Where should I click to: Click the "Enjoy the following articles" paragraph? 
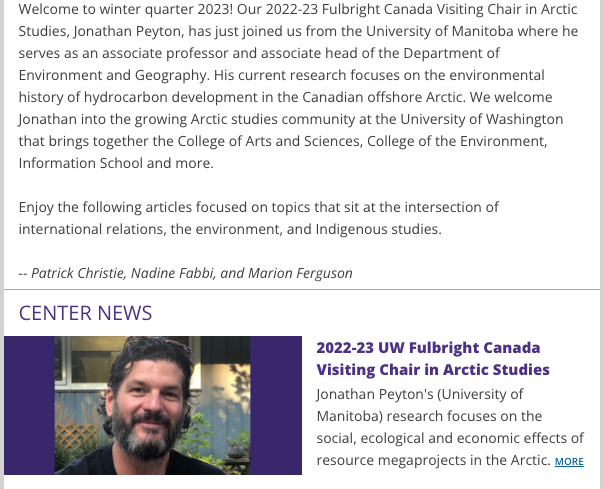pos(258,218)
